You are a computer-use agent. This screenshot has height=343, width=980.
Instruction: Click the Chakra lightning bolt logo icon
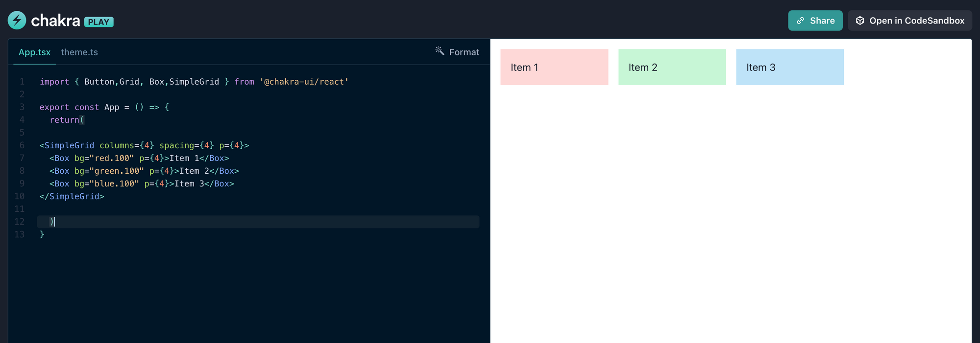click(x=17, y=20)
